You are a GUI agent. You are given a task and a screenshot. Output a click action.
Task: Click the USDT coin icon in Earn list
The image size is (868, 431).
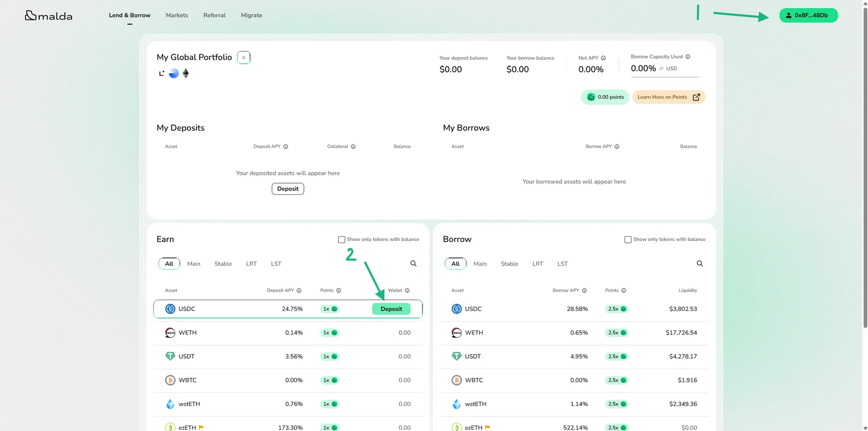click(x=170, y=356)
